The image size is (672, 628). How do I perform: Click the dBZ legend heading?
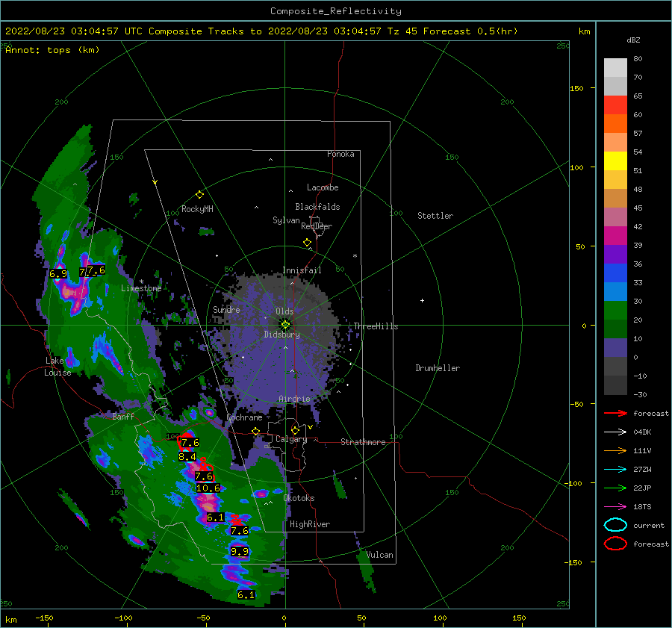click(x=633, y=40)
